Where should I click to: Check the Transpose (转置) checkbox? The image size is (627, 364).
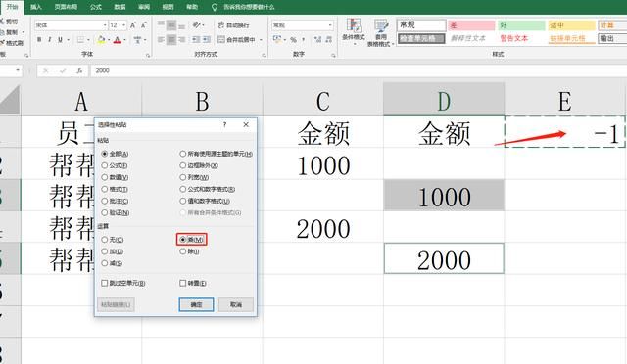183,283
